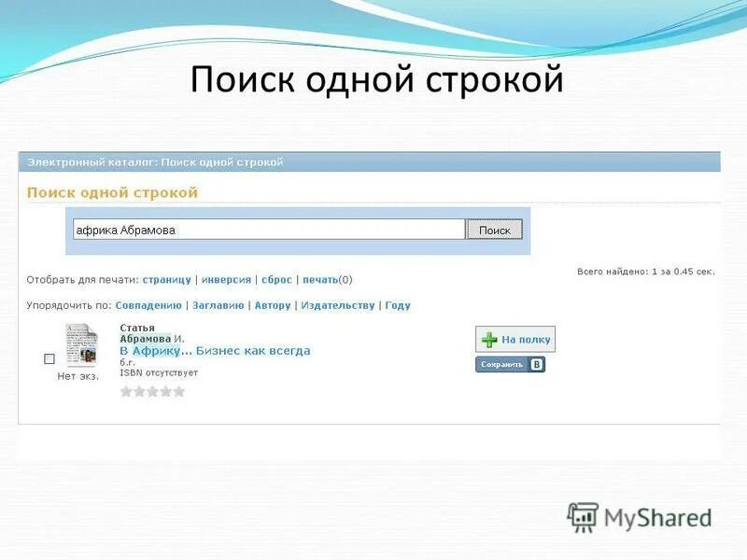Click the VK "B" icon on Сохранить button
747x560 pixels.
tap(537, 364)
